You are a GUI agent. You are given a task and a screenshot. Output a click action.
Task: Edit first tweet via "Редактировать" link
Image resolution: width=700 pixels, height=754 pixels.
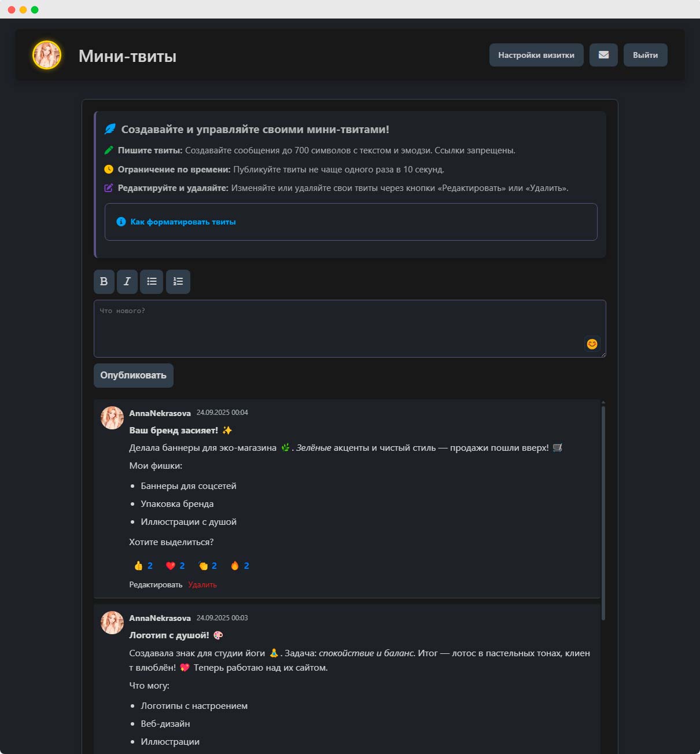pos(156,585)
